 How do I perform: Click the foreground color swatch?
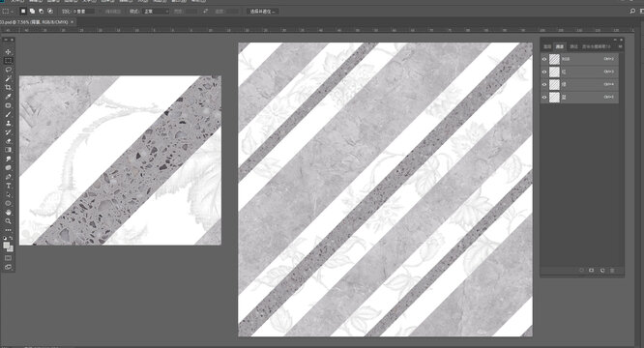[x=6, y=246]
